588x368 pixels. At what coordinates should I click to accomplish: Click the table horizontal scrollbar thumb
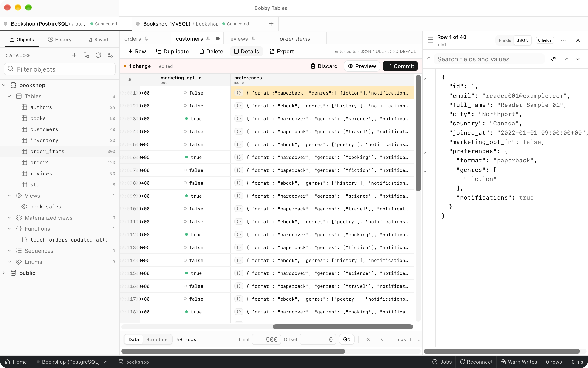click(x=343, y=327)
